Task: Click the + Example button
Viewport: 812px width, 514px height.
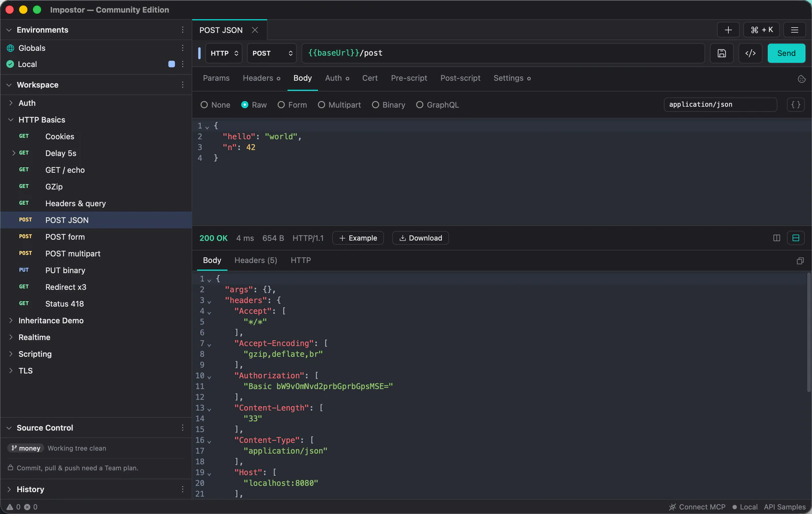Action: tap(358, 238)
